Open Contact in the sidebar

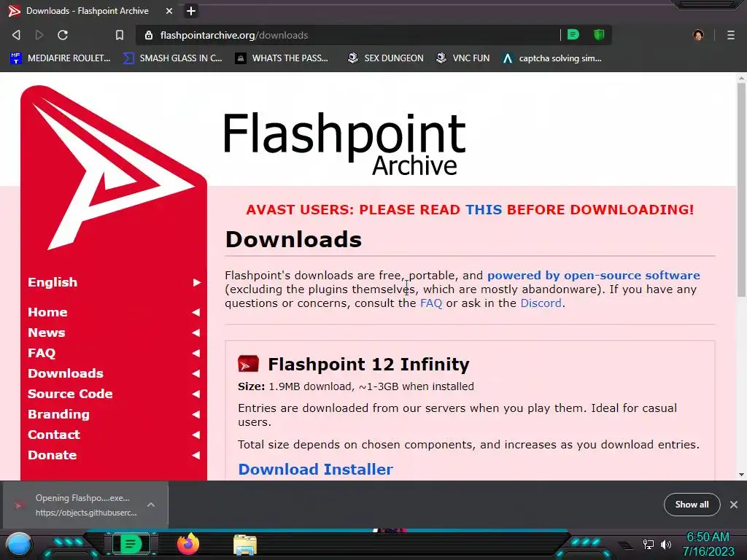click(114, 435)
